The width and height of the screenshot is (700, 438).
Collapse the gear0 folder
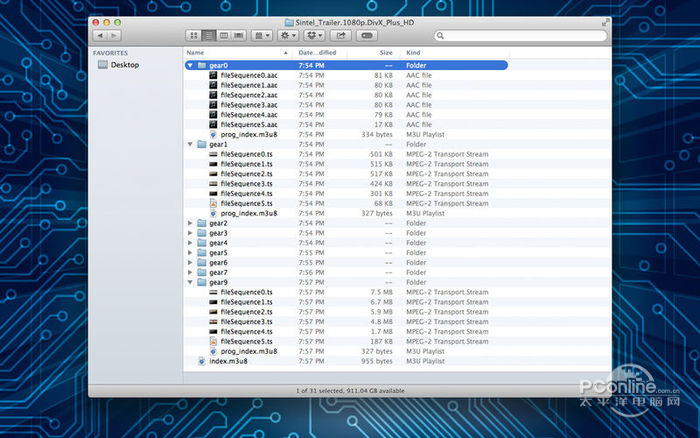190,65
